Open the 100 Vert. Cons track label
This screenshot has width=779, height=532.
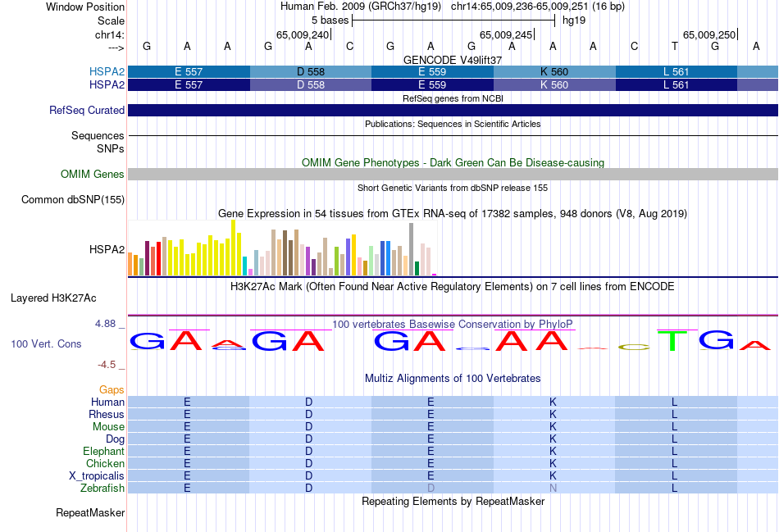tap(46, 343)
